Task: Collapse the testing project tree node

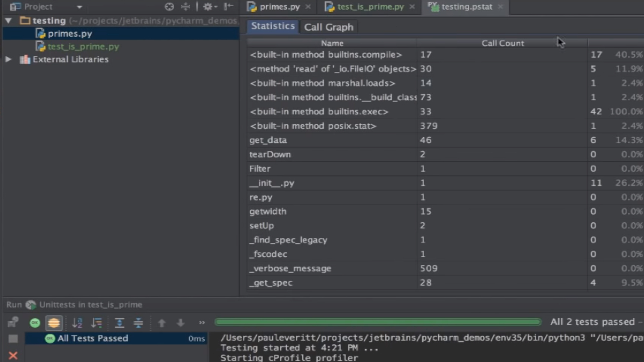Action: point(8,21)
